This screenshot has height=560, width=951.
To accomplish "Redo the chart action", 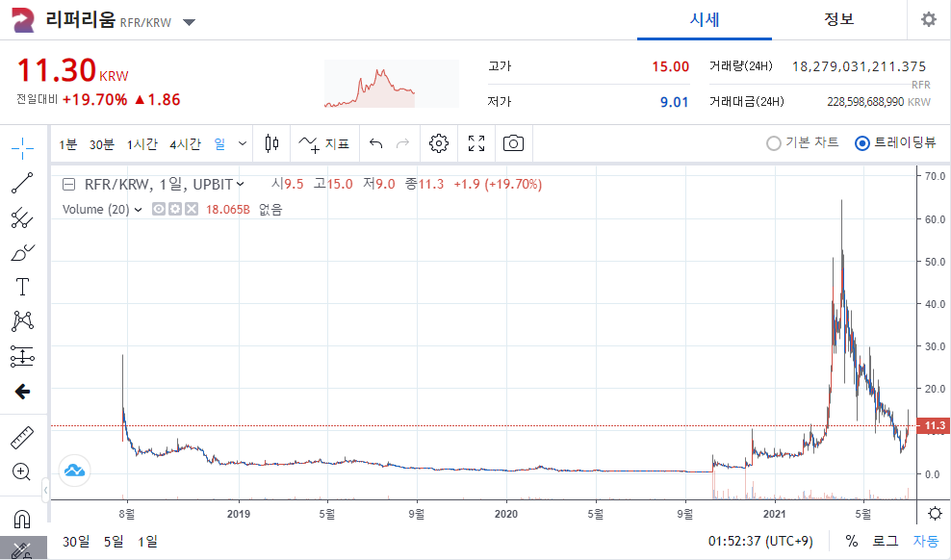I will (402, 143).
